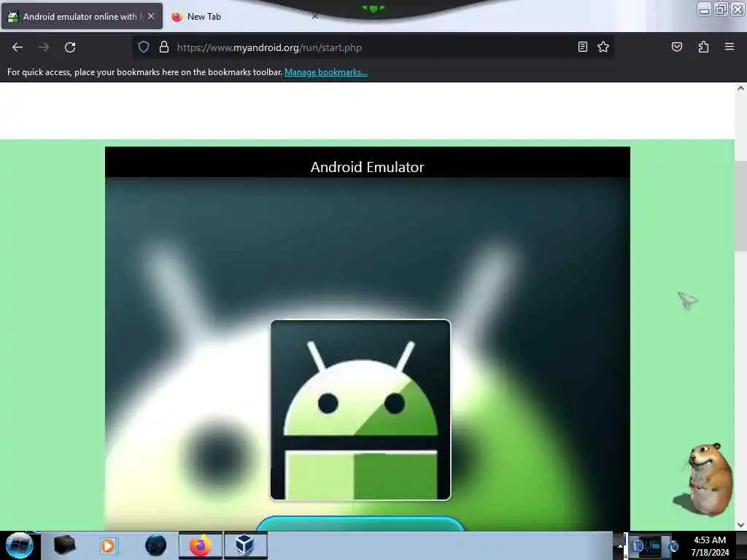
Task: Click the Android robot logo image
Action: (360, 410)
